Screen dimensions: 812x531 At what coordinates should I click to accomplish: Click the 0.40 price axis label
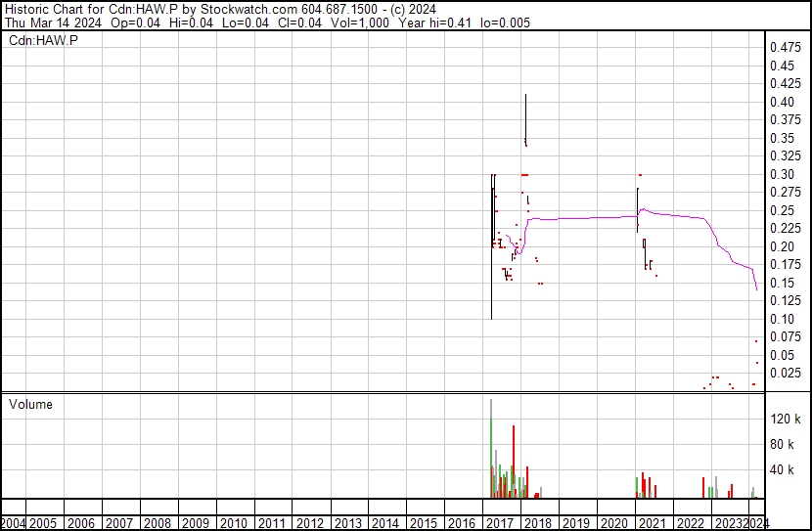pyautogui.click(x=782, y=102)
